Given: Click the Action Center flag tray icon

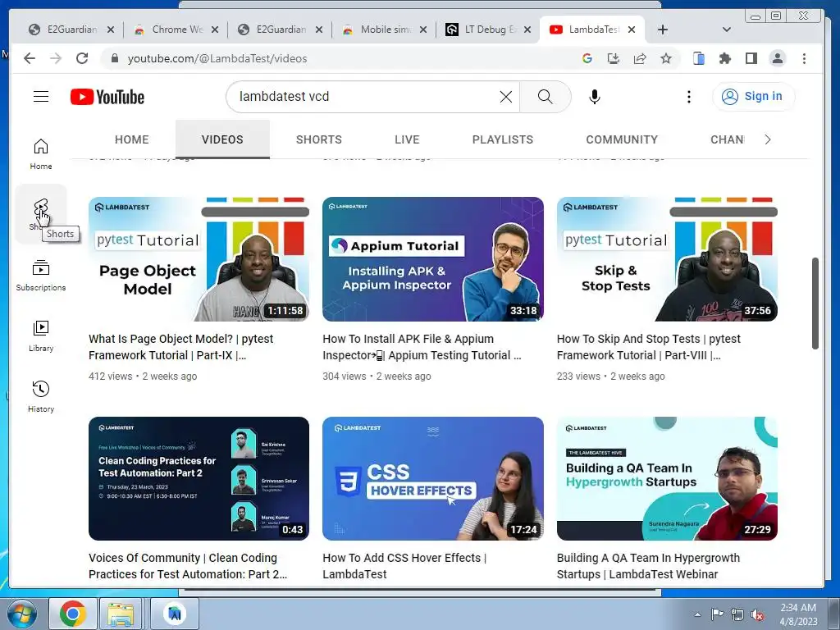Looking at the screenshot, I should tap(717, 614).
